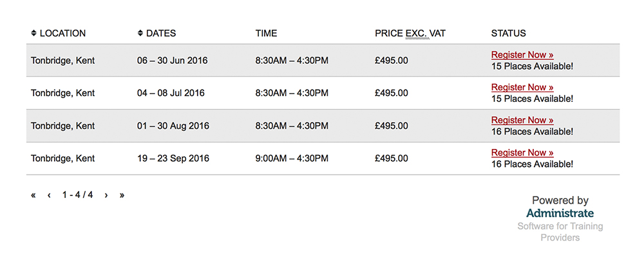Select the 1 - 4 / 4 page indicator
This screenshot has height=263, width=644.
point(78,195)
